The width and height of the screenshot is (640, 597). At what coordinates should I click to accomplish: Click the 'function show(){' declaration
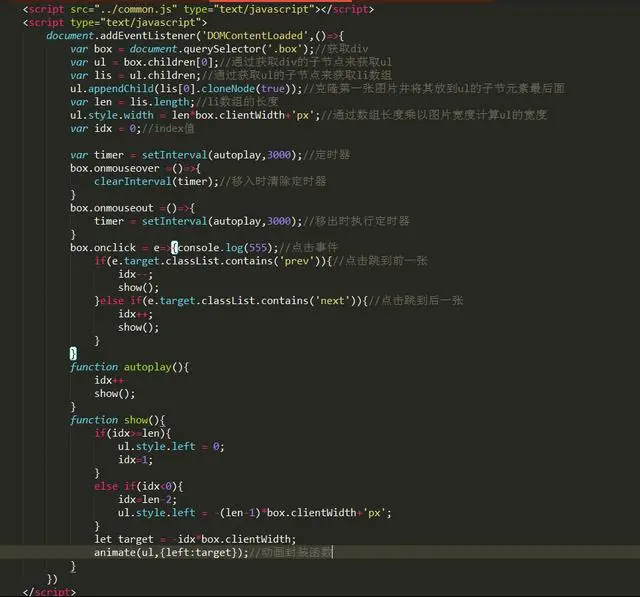(118, 420)
